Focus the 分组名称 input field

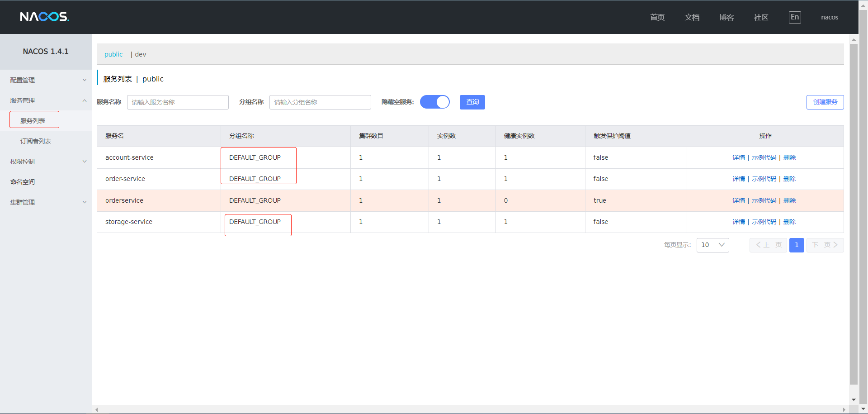pyautogui.click(x=320, y=102)
